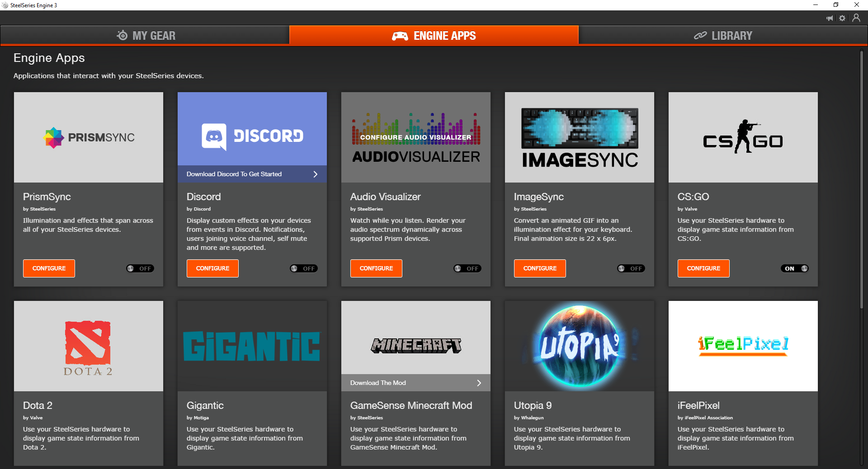
Task: Click the My Gear target icon
Action: click(122, 35)
